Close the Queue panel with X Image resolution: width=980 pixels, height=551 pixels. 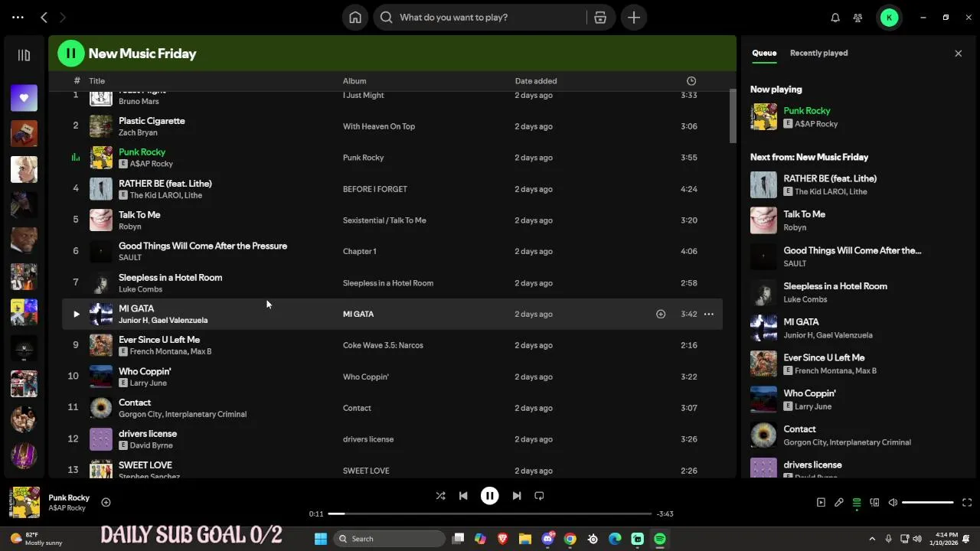(x=958, y=53)
